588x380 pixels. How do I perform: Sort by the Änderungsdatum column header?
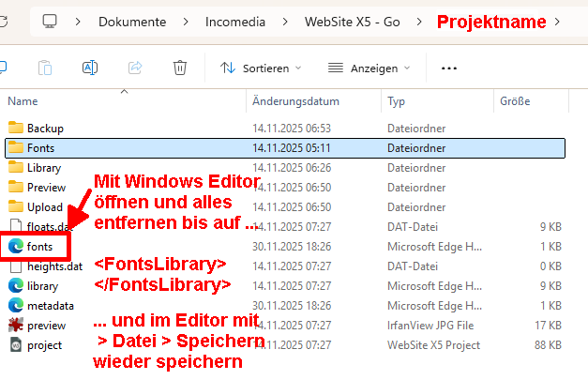tap(295, 101)
